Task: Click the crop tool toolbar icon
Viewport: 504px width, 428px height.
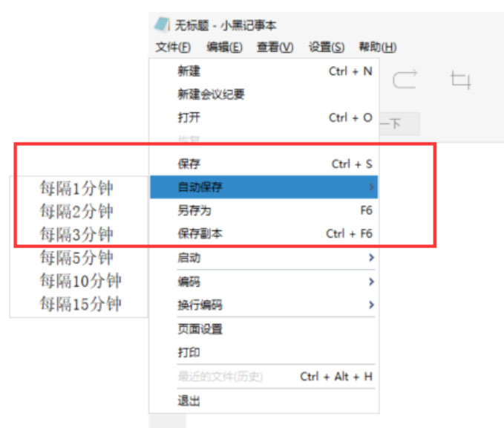Action: (x=461, y=80)
